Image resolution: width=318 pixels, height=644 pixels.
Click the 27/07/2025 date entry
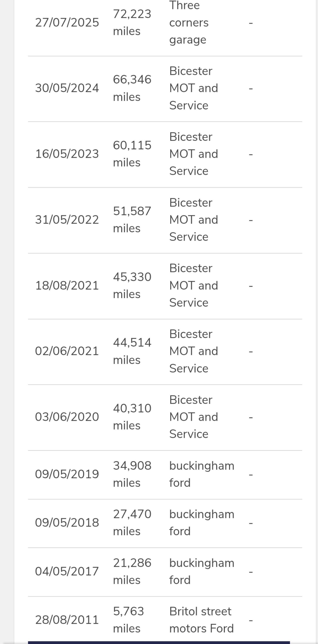pos(67,22)
